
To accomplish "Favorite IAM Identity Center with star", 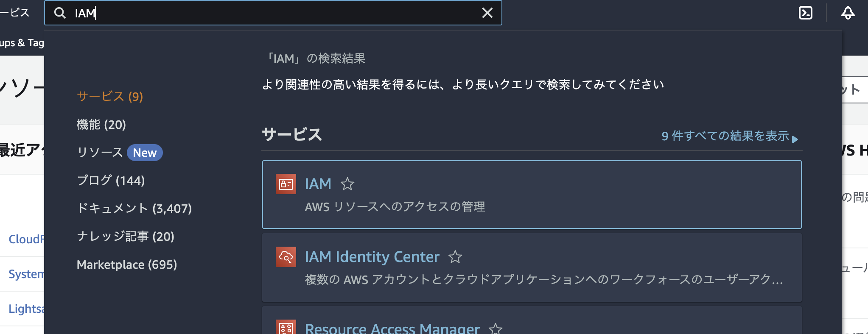I will click(x=455, y=257).
